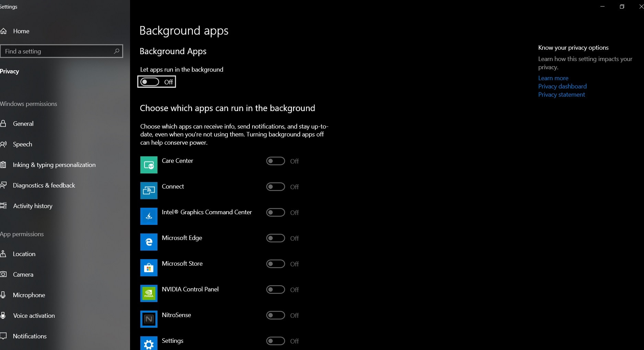Click the Camera icon in sidebar
The image size is (644, 350).
click(x=3, y=274)
